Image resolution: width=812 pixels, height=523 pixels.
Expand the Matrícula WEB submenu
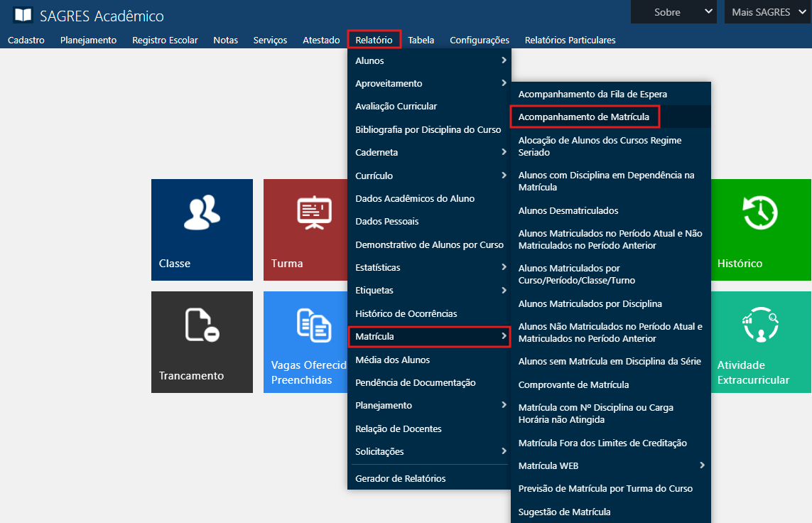click(610, 465)
